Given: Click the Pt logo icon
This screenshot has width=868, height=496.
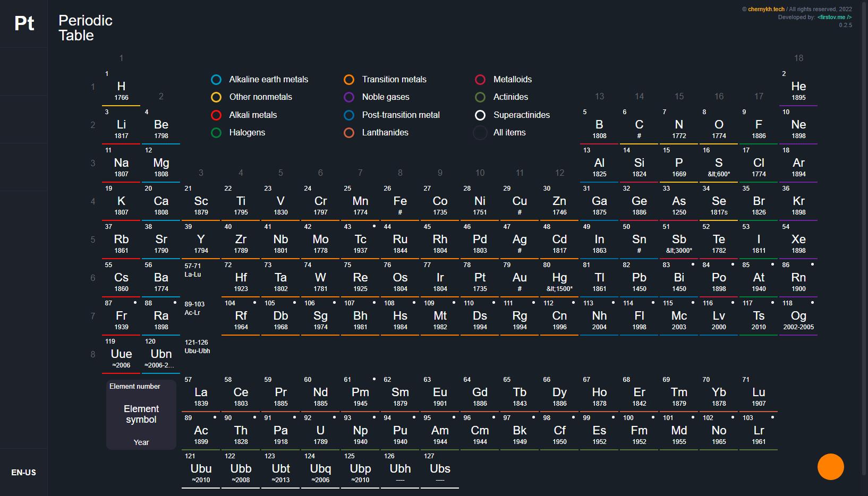Looking at the screenshot, I should point(24,23).
